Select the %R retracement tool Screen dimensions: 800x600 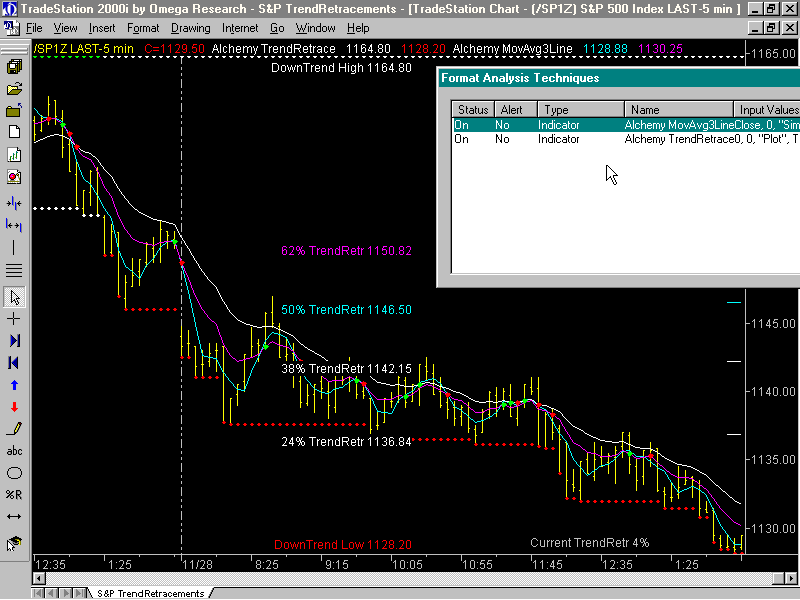(x=14, y=495)
